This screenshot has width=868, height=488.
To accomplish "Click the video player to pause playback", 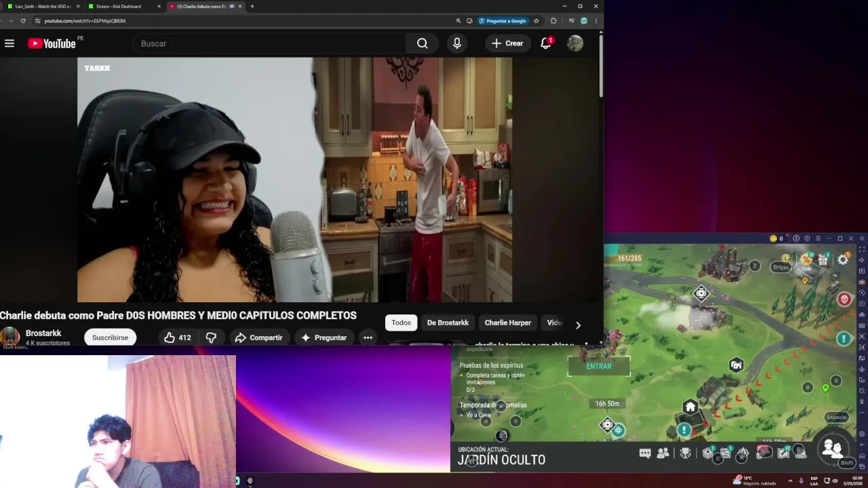I will click(x=295, y=180).
